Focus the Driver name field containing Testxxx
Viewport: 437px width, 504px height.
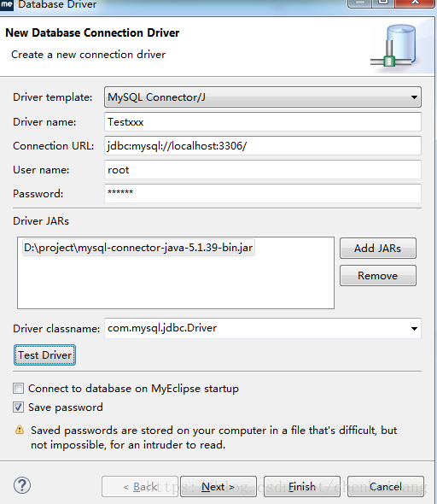[x=263, y=122]
